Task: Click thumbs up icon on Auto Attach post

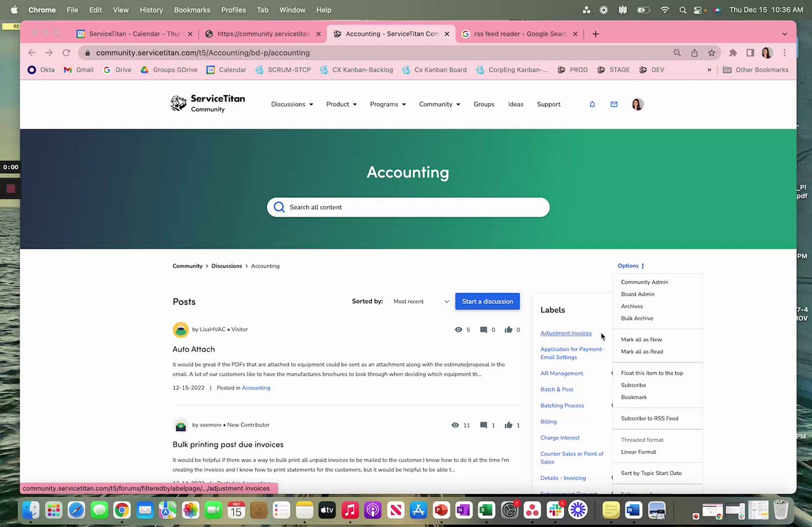Action: pyautogui.click(x=508, y=330)
